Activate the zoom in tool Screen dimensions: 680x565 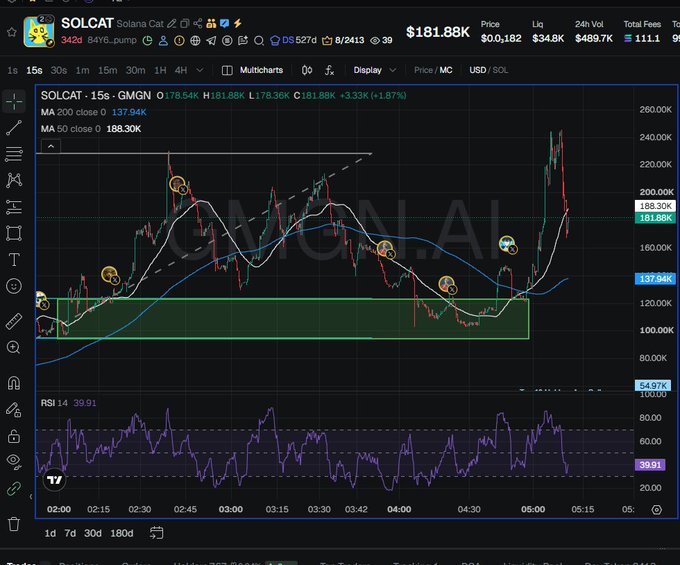tap(14, 347)
